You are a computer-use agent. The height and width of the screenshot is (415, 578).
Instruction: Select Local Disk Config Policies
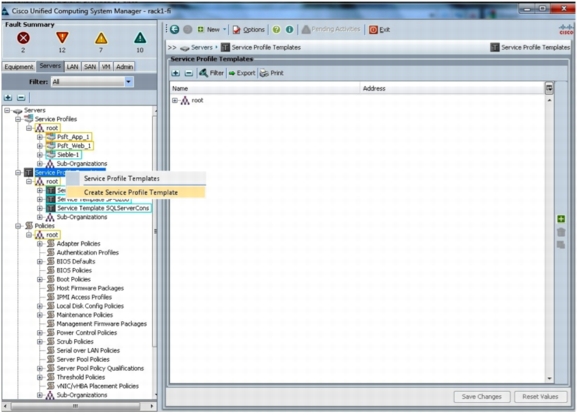coord(90,306)
